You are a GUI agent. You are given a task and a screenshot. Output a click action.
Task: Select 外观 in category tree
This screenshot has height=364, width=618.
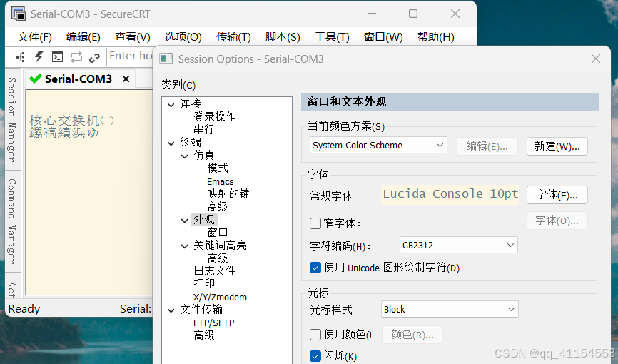(204, 219)
